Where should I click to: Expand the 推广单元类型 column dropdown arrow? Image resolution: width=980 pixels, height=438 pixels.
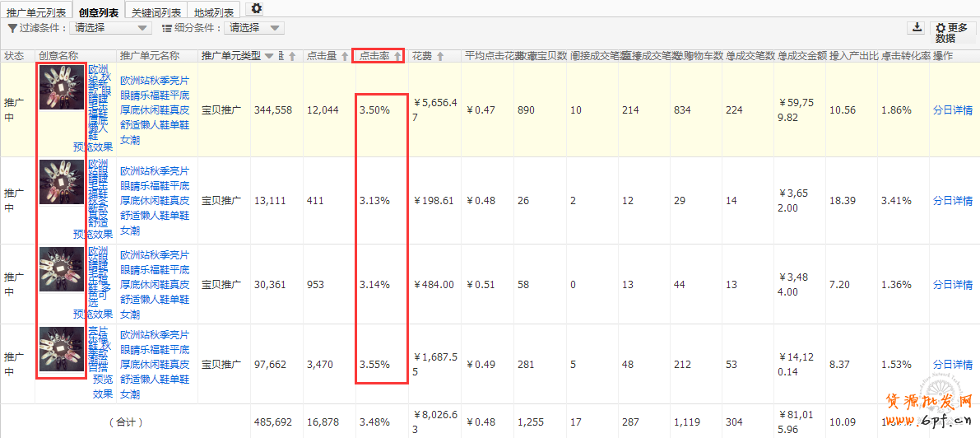click(269, 56)
